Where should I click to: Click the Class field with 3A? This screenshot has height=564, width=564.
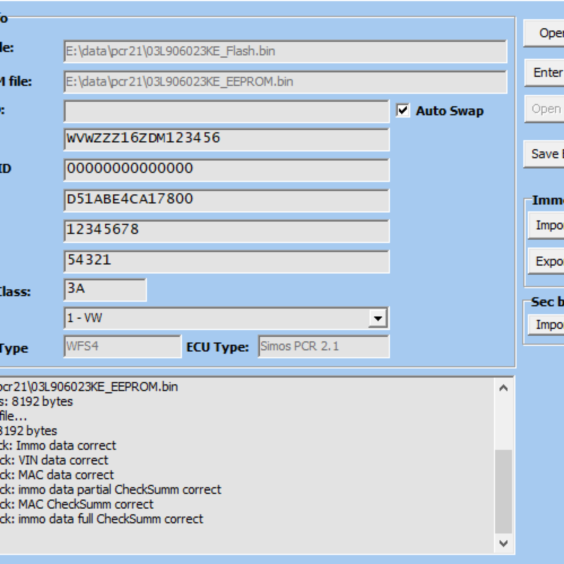(x=105, y=290)
